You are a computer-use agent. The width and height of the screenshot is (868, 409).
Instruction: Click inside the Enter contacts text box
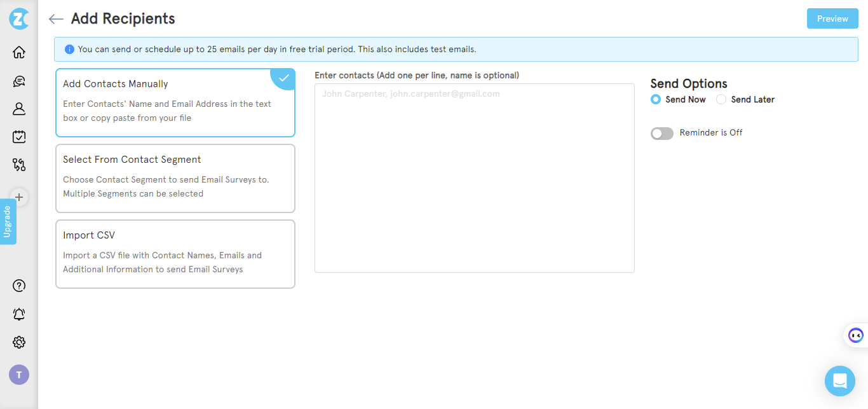click(474, 177)
